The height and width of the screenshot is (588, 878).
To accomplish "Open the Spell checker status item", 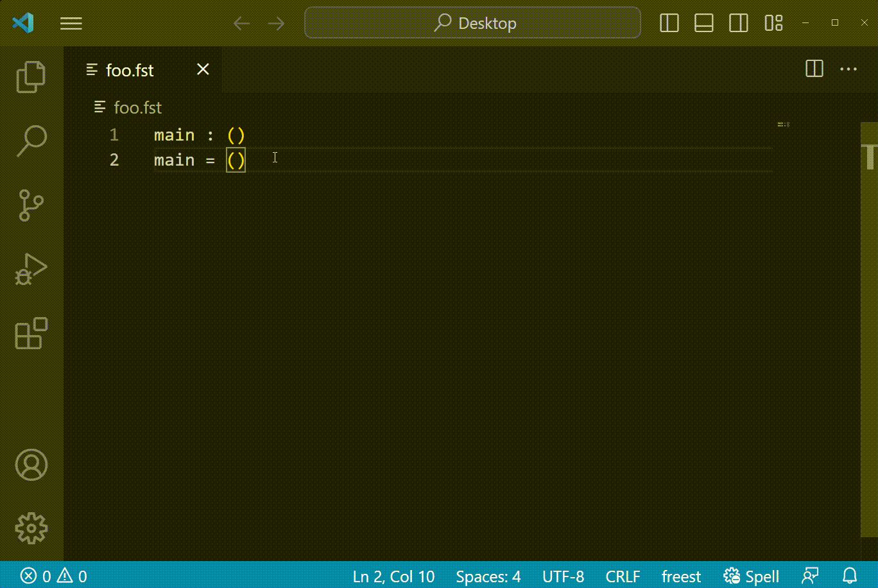I will pyautogui.click(x=751, y=576).
